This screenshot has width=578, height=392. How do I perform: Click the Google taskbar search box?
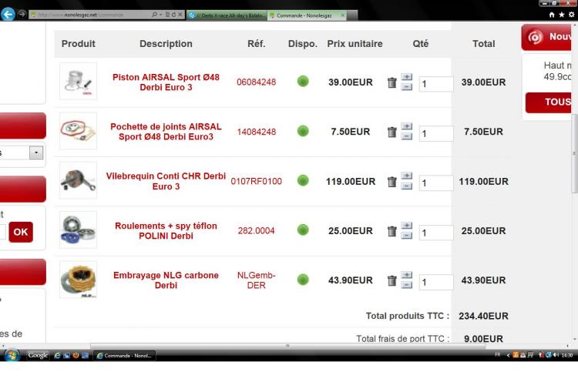(x=39, y=355)
